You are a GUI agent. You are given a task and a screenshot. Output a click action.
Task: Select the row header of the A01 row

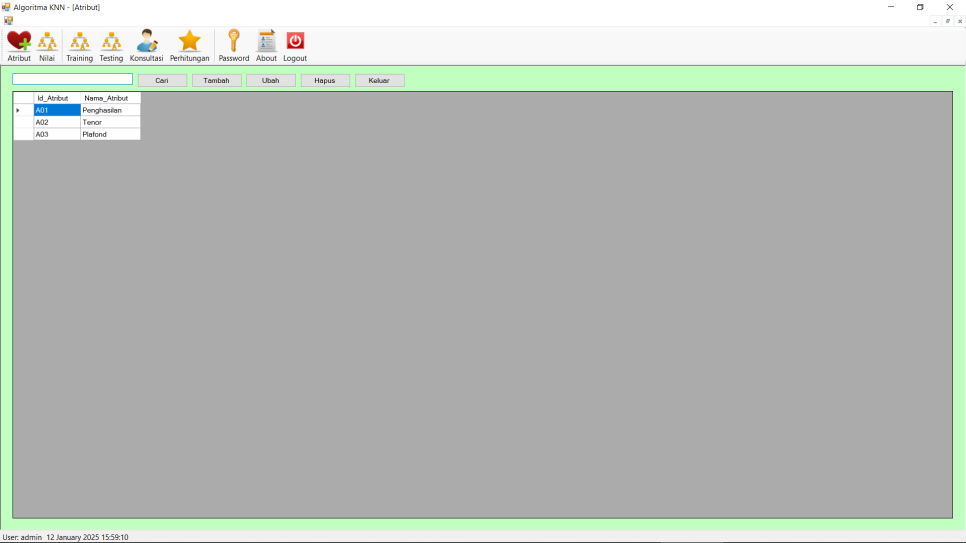click(x=23, y=110)
